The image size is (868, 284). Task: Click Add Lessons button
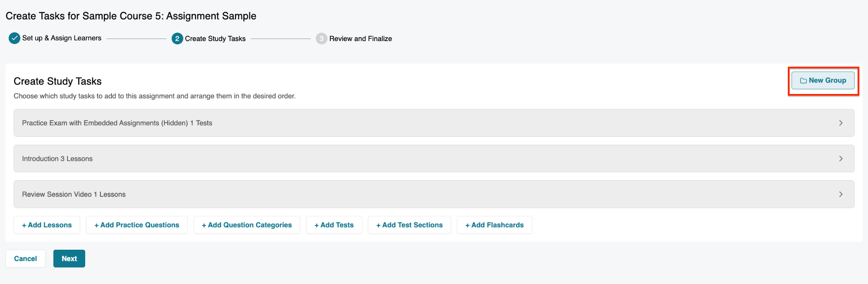(47, 225)
